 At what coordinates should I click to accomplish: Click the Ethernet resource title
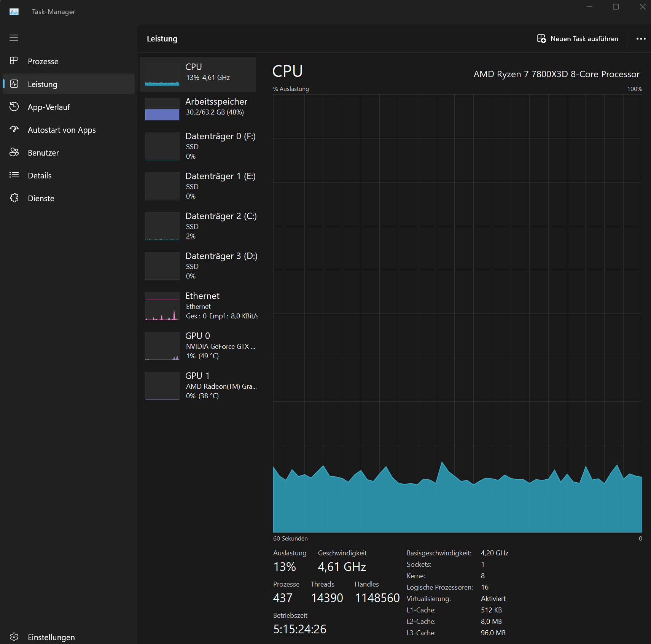tap(202, 296)
